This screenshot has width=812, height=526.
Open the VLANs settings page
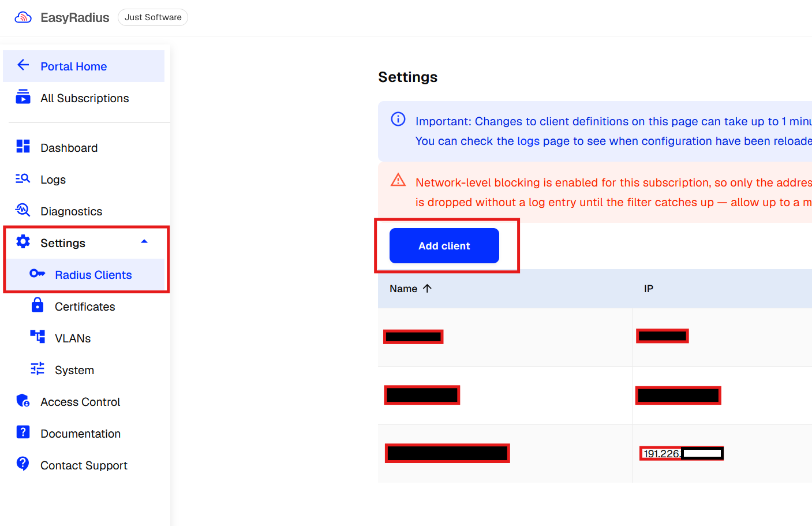(x=73, y=338)
